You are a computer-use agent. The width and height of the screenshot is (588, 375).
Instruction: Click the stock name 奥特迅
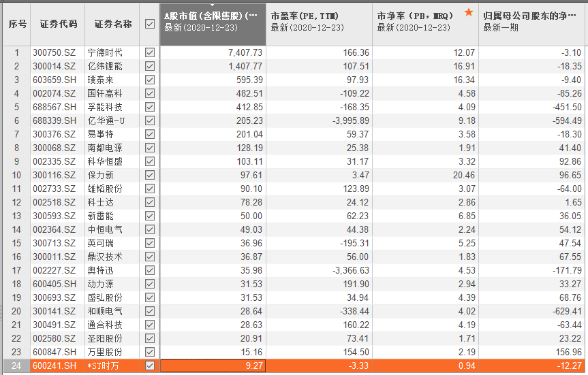(101, 270)
